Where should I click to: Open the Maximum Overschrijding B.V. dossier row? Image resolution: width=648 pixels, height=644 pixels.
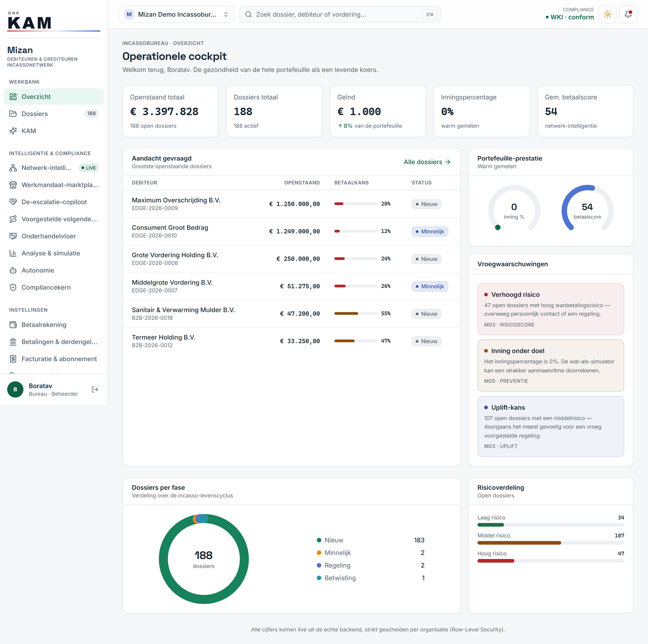(291, 204)
